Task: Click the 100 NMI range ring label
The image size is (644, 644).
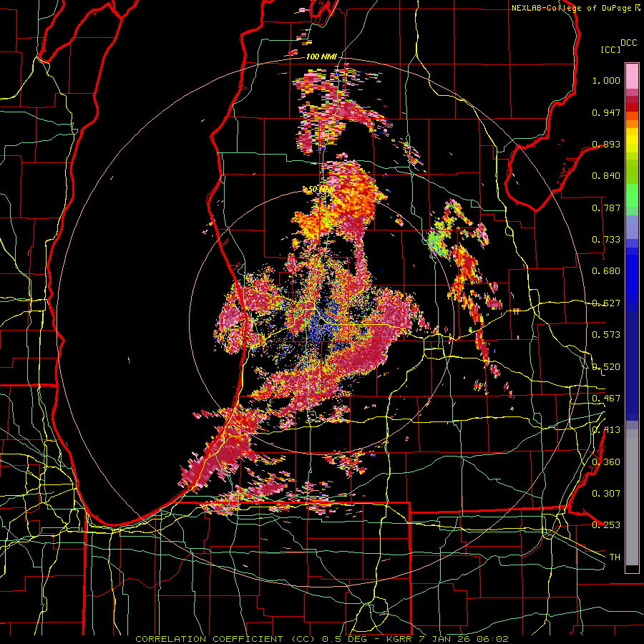Action: point(321,57)
